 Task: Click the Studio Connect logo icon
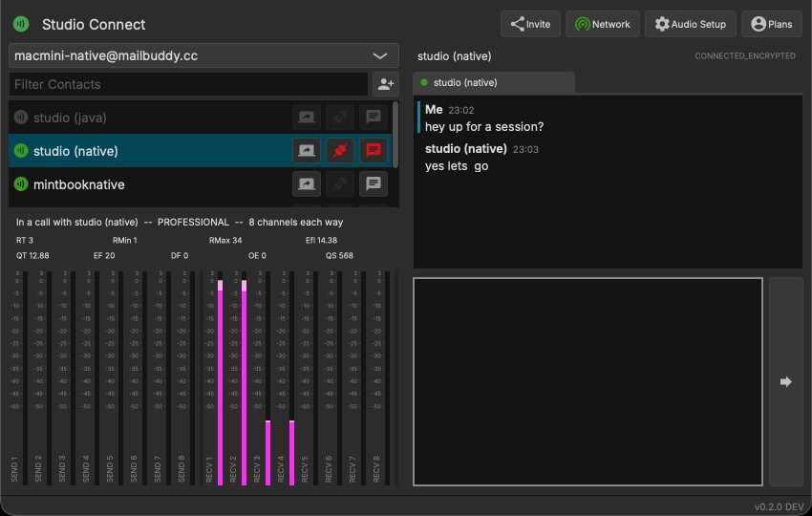point(21,24)
